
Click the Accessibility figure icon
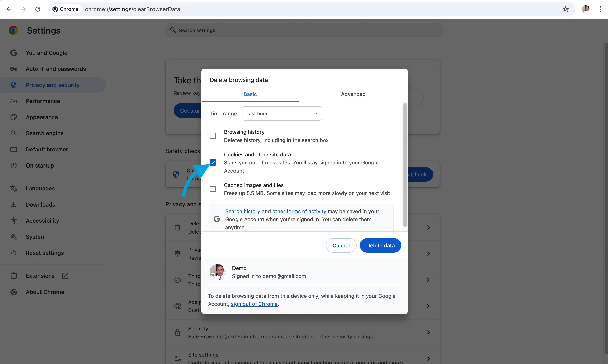point(14,220)
